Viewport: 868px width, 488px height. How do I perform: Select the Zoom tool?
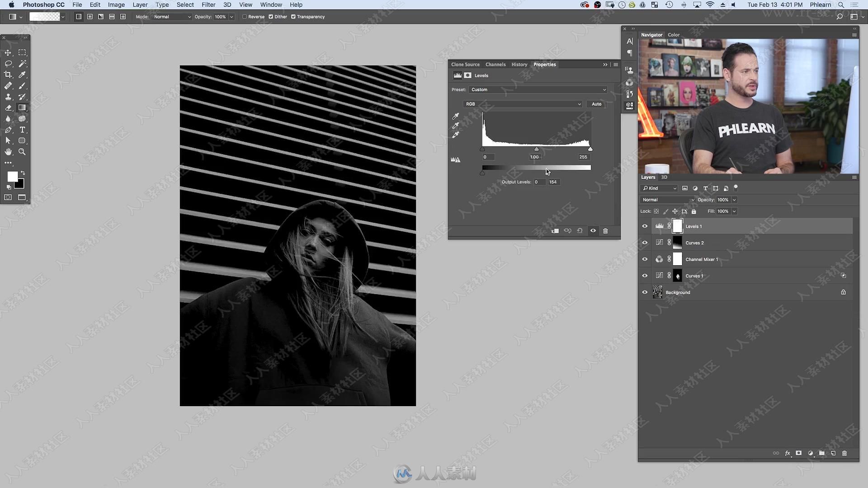point(23,151)
